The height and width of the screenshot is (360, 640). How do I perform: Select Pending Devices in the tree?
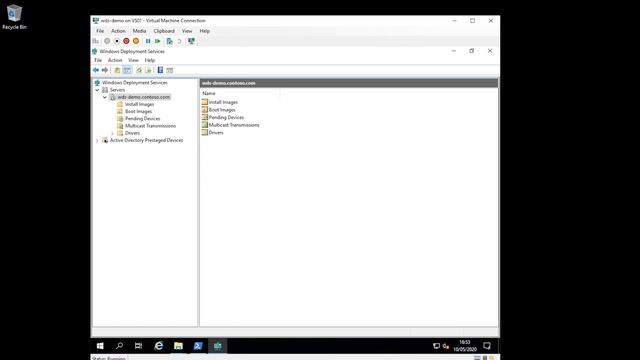142,119
